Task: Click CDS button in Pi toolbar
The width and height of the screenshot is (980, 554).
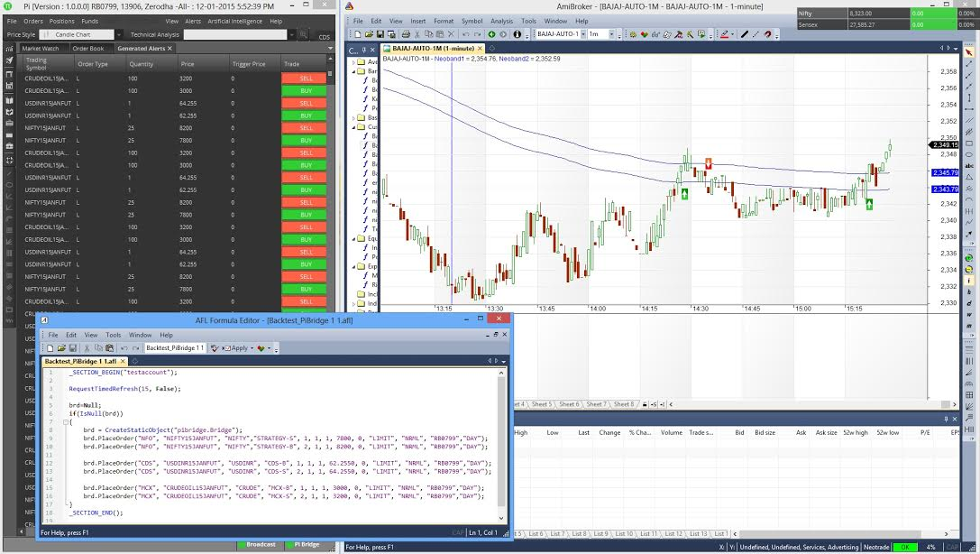Action: [x=325, y=37]
